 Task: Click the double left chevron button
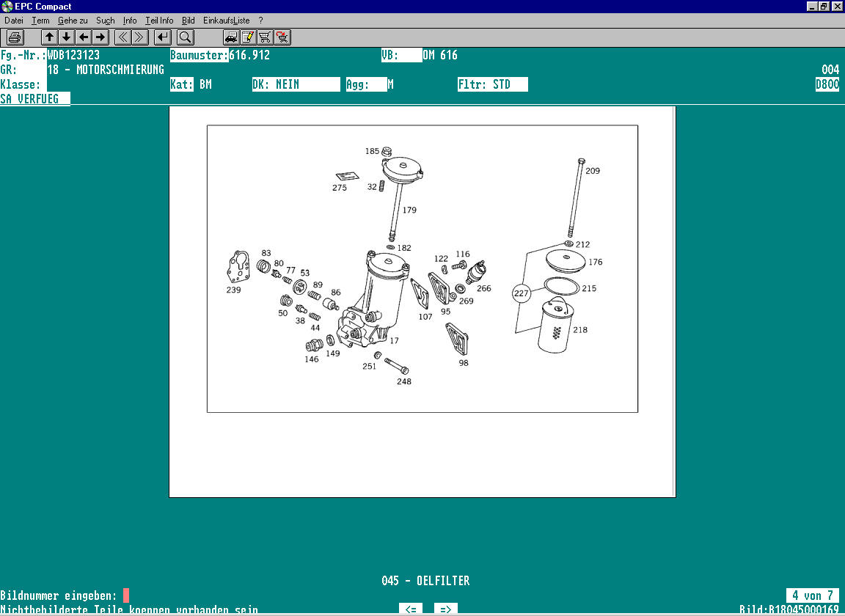[x=123, y=37]
